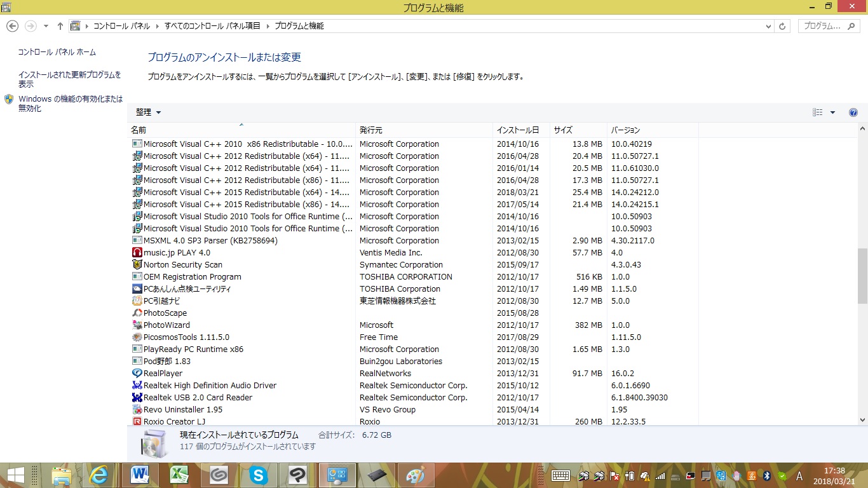Expand the address bar history dropdown
The height and width of the screenshot is (488, 868).
(768, 26)
